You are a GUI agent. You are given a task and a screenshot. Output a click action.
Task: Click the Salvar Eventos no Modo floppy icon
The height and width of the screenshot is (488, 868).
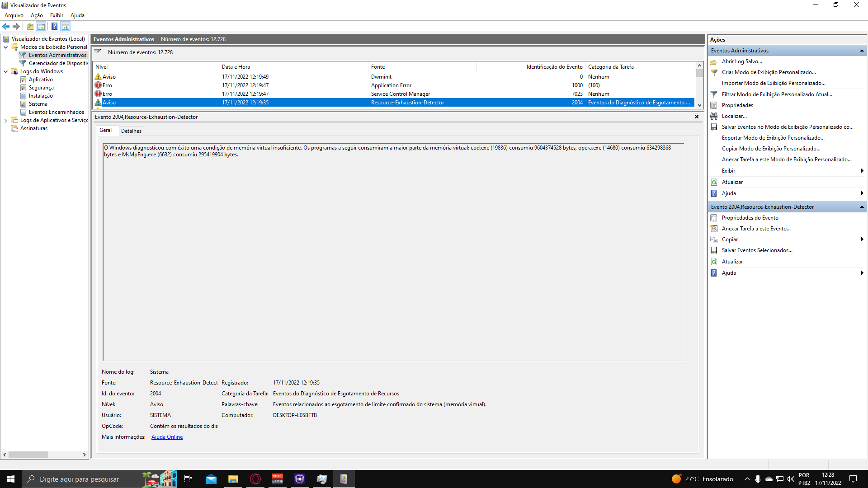coord(714,127)
